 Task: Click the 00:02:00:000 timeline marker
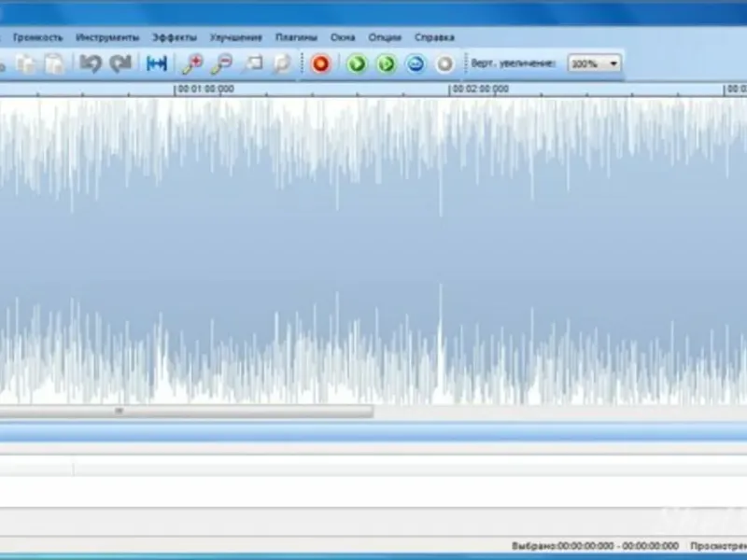click(480, 89)
